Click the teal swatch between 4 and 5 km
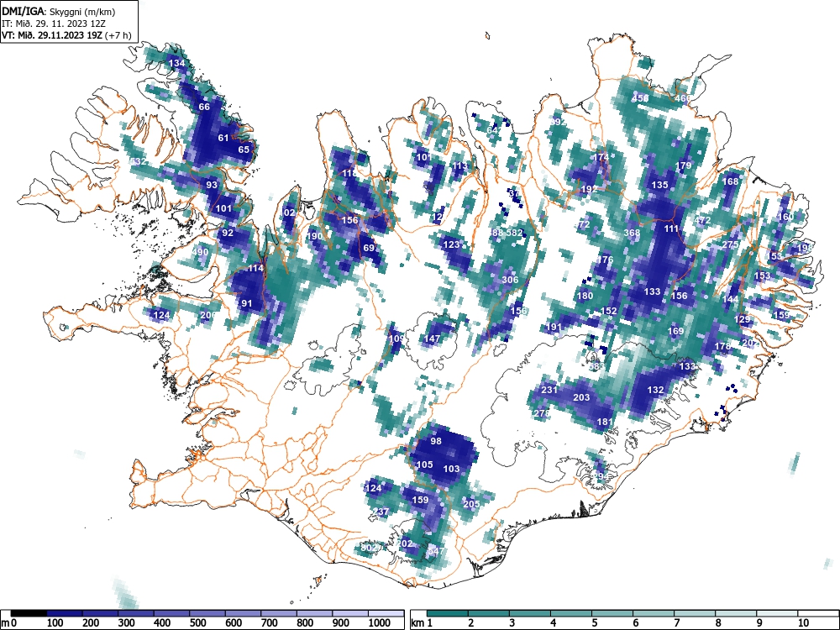This screenshot has width=840, height=630. 571,613
